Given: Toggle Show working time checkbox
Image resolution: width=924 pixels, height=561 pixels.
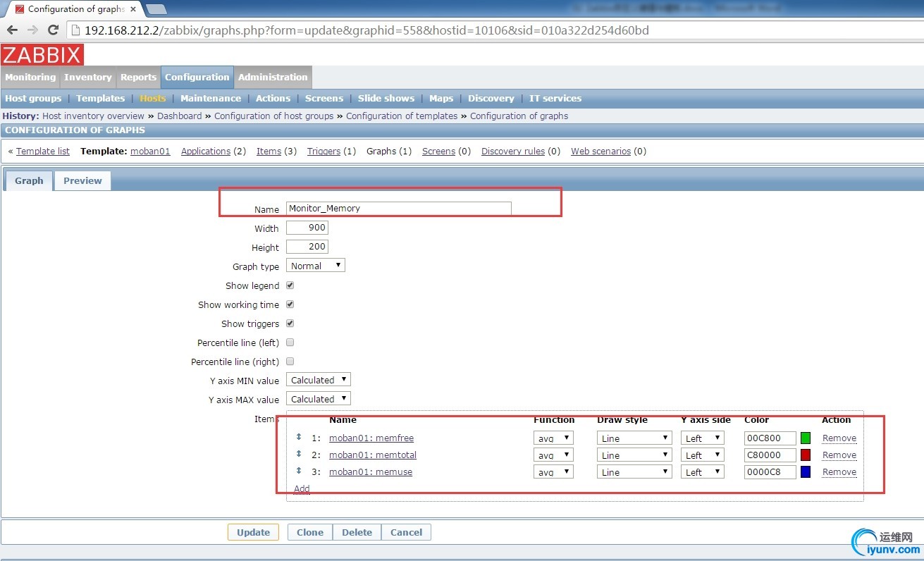Looking at the screenshot, I should coord(290,304).
